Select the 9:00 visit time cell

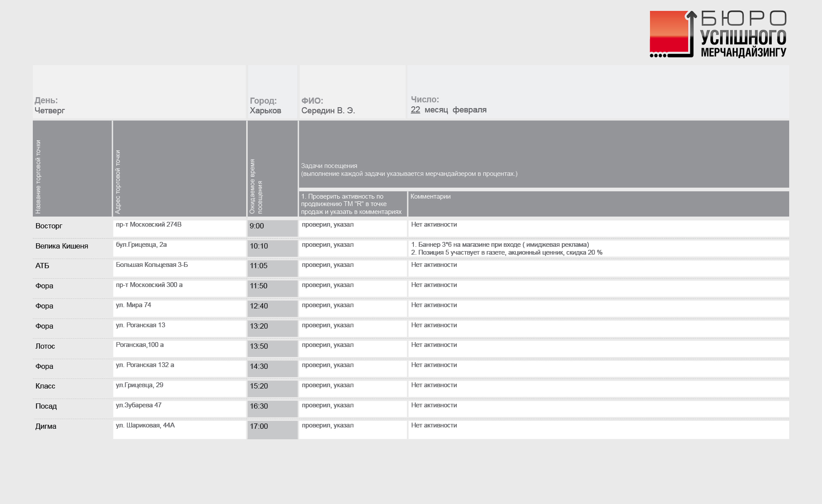pyautogui.click(x=273, y=228)
